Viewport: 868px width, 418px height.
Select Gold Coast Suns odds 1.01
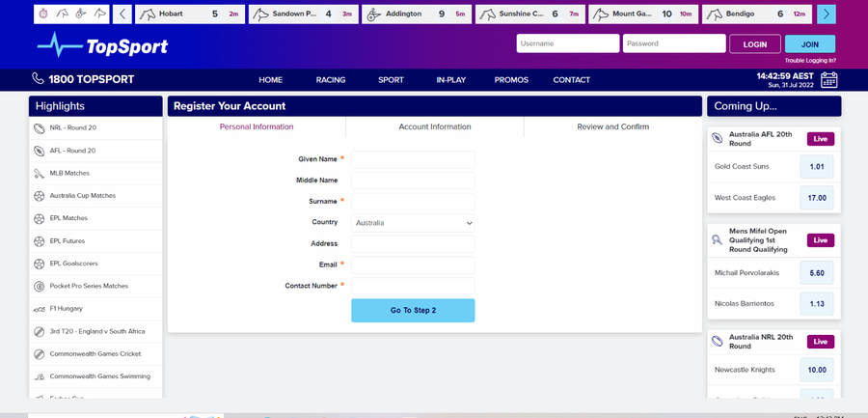coord(817,166)
